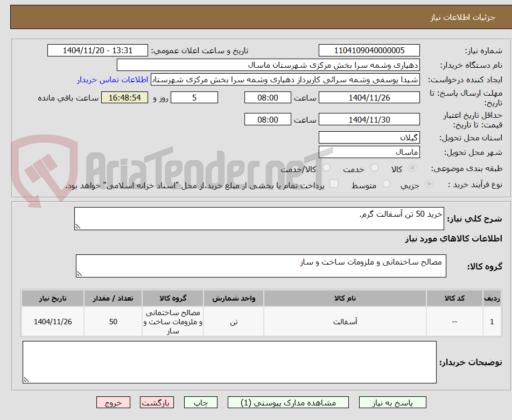Viewport: 512px width, 420px height.
Task: Click the شهر محل تحویل field ماسال
Action: tap(369, 152)
